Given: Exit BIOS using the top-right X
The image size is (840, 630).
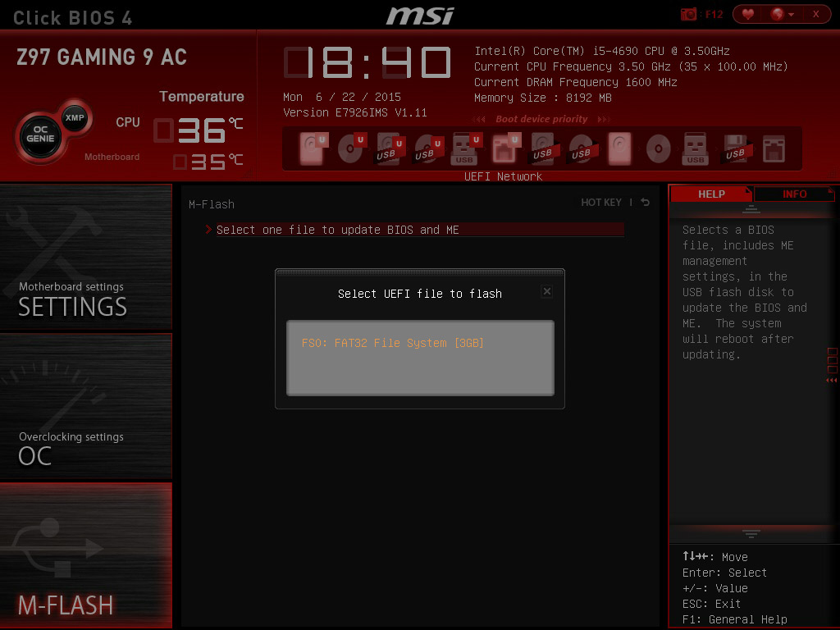Looking at the screenshot, I should pos(816,14).
